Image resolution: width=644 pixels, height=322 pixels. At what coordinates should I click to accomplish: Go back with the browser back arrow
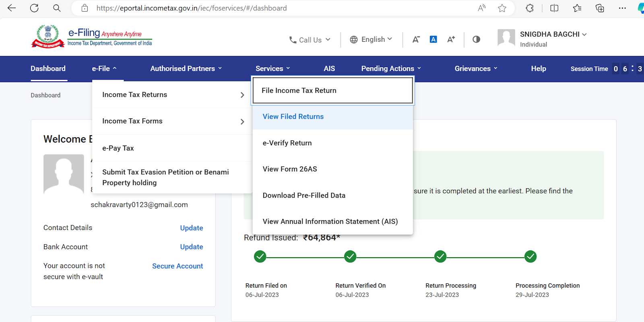[12, 8]
